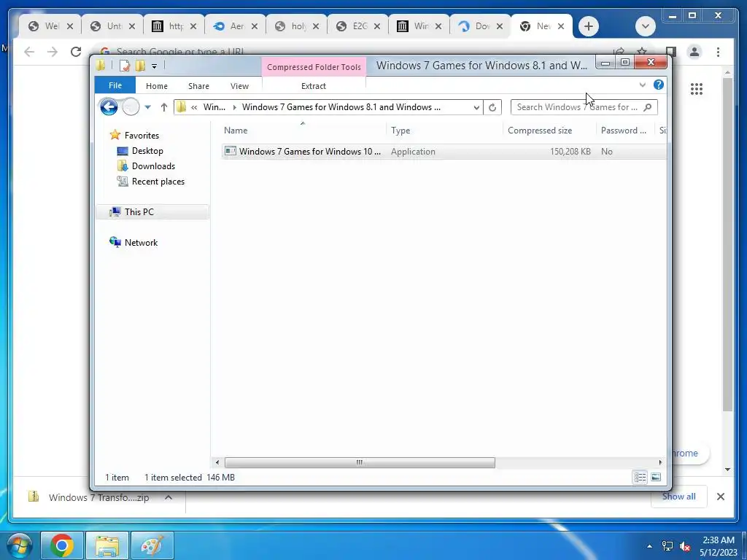Close the holy tab in Chrome
747x560 pixels.
tap(315, 26)
